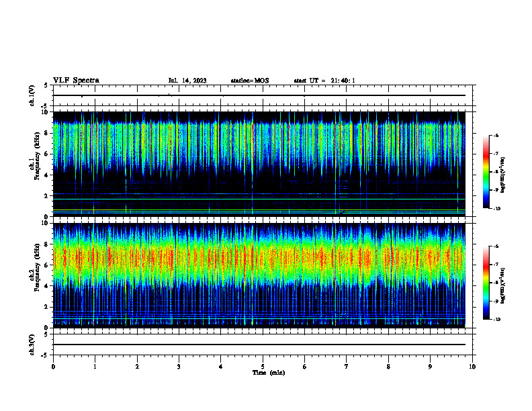Click the "6" kHz tick on ch.1 axis
Image resolution: width=532 pixels, height=411 pixels.
(x=47, y=154)
